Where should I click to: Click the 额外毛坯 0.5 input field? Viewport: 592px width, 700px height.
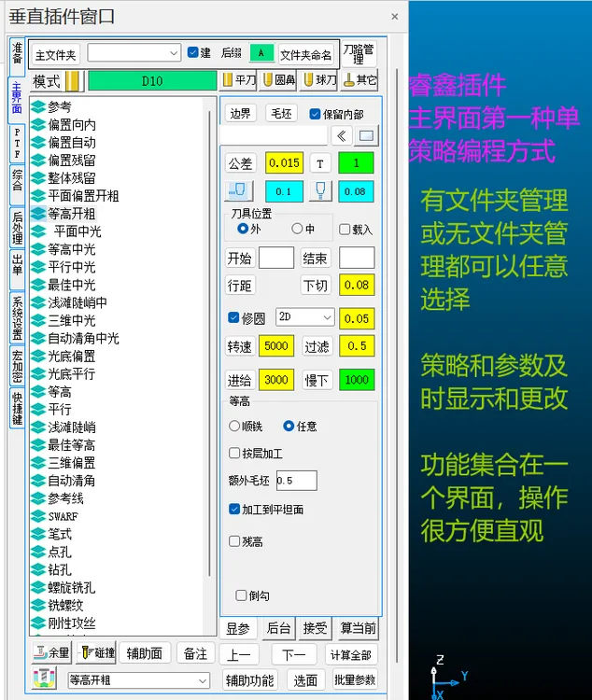(297, 481)
